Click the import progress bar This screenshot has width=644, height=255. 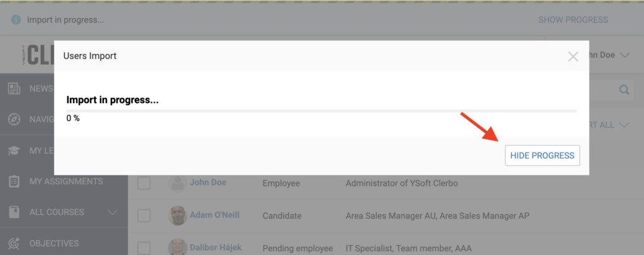pos(321,111)
